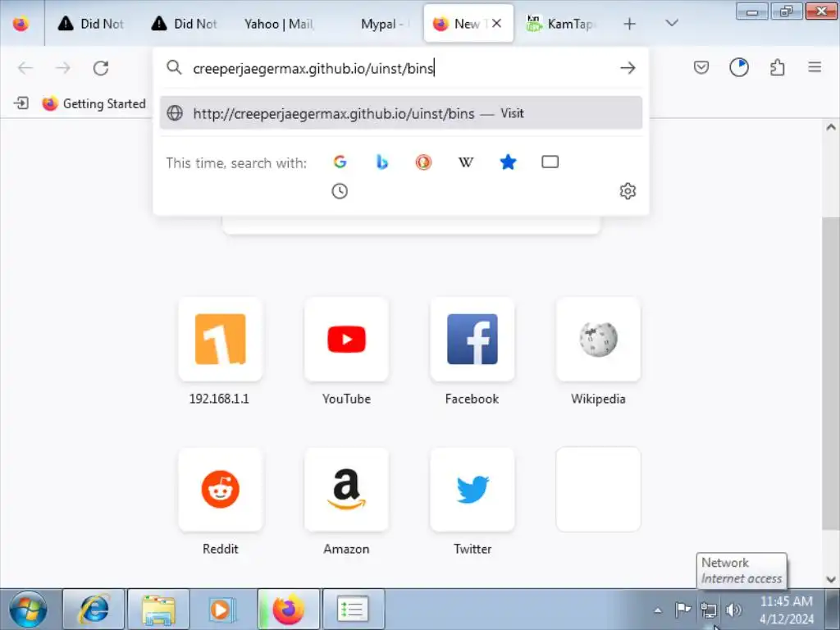
Task: Open Windows Explorer from taskbar
Action: tap(158, 609)
